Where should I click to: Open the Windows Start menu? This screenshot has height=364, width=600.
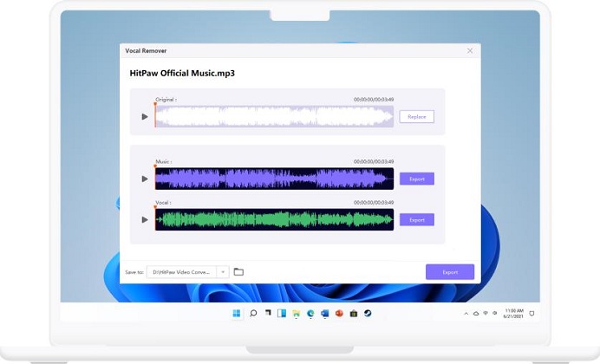point(237,314)
